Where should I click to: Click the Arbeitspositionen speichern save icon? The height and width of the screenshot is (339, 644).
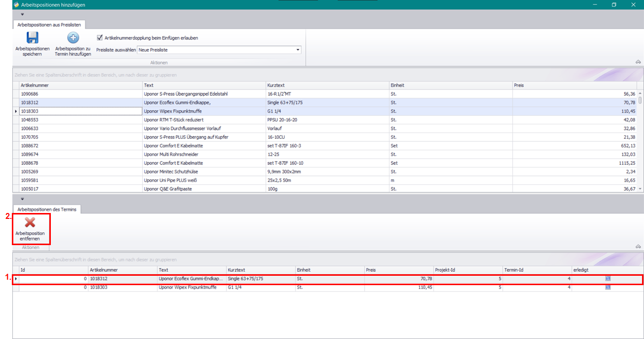[33, 38]
